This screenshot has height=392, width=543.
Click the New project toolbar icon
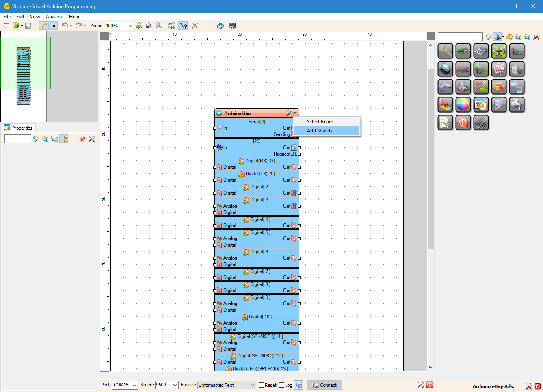click(6, 26)
